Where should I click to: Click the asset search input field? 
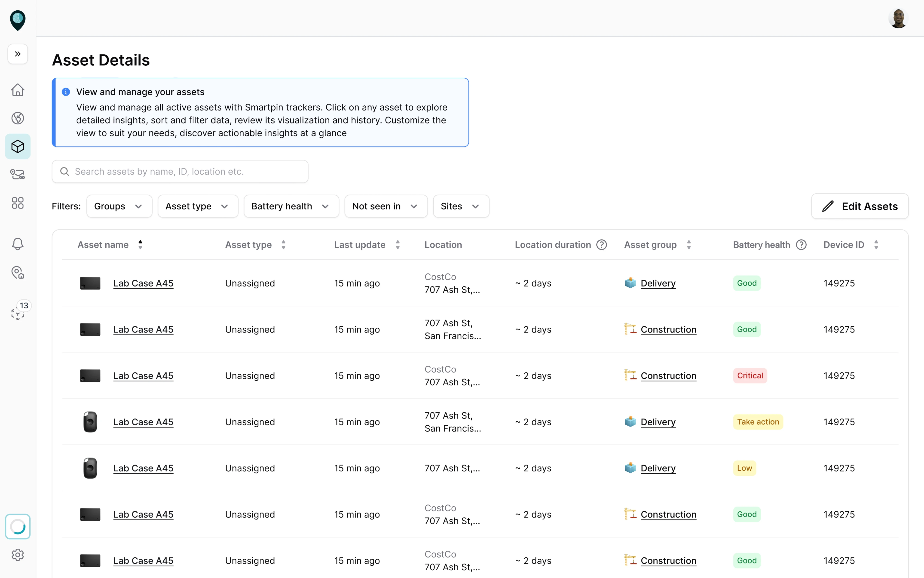[180, 171]
